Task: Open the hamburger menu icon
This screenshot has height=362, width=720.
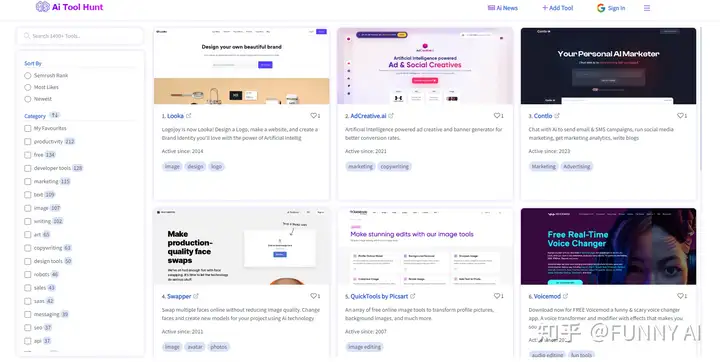Action: coord(647,8)
